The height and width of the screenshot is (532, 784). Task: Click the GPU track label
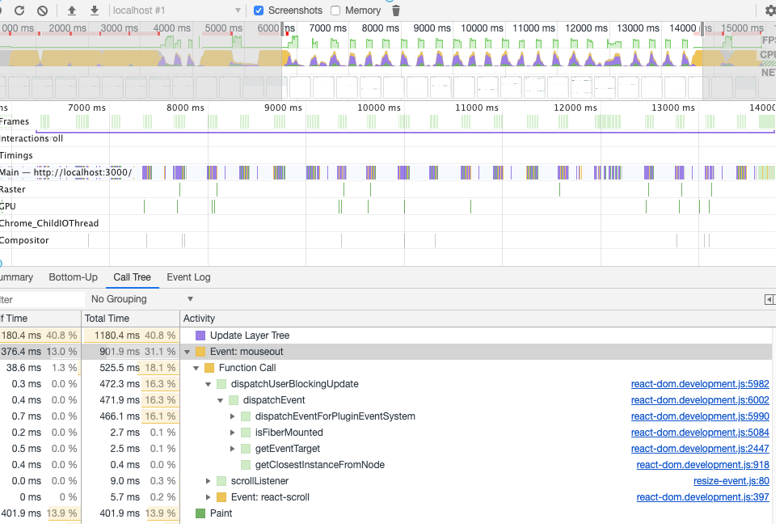(x=8, y=206)
